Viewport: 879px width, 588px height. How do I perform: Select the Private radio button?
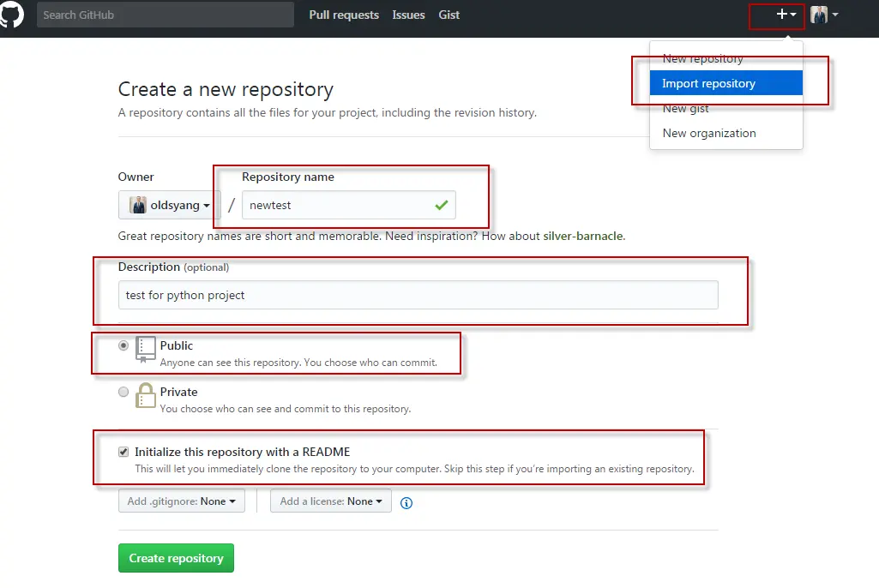(123, 392)
